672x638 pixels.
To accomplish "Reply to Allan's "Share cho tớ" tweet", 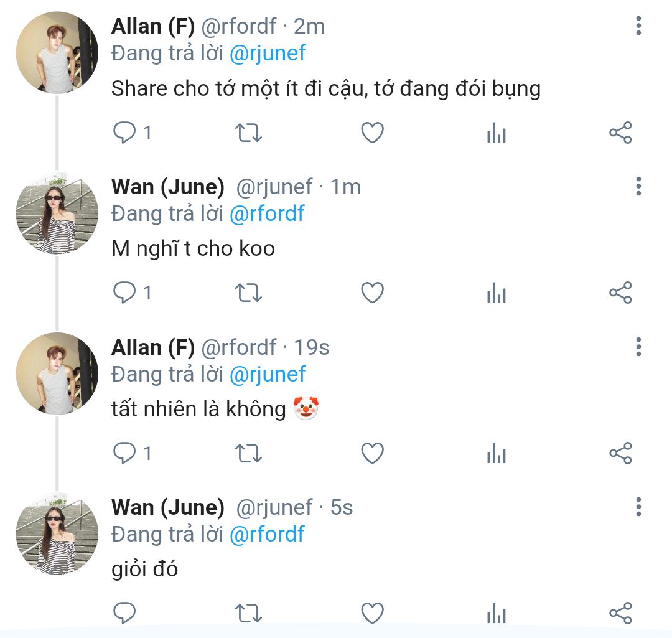I will (x=124, y=133).
